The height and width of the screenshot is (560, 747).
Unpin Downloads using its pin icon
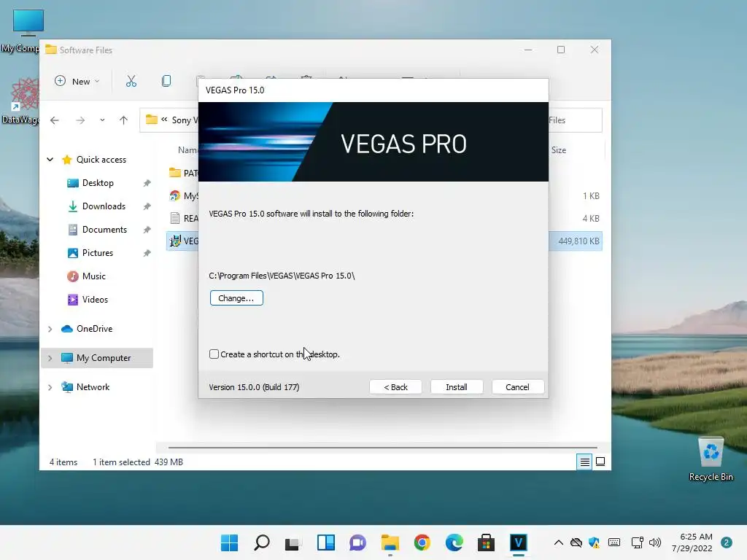pos(147,206)
